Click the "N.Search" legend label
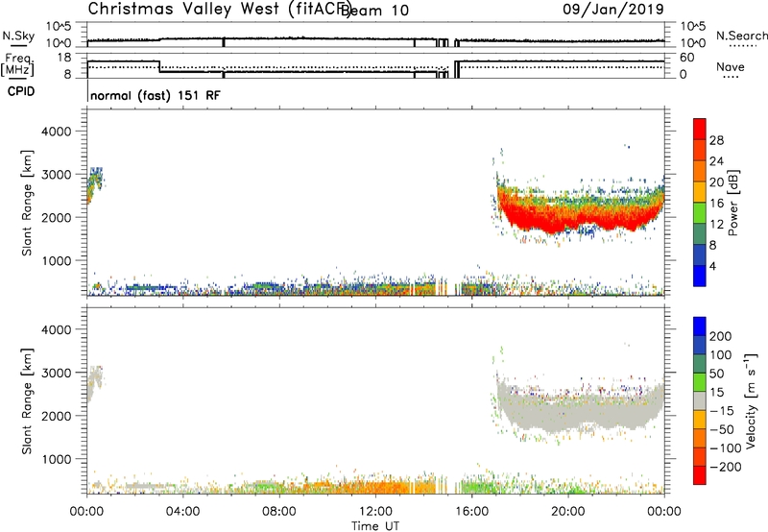 point(741,36)
